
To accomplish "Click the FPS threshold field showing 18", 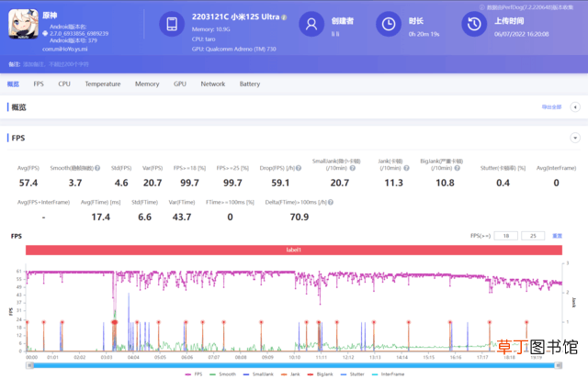I will 506,236.
